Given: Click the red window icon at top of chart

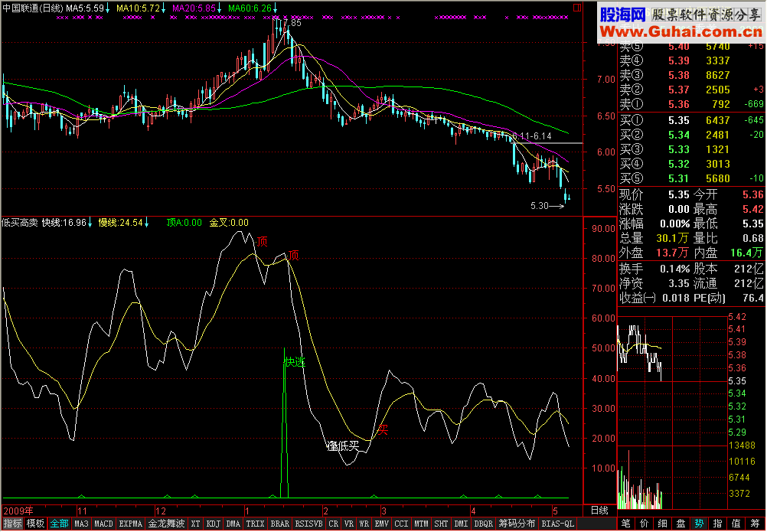Looking at the screenshot, I should 577,8.
